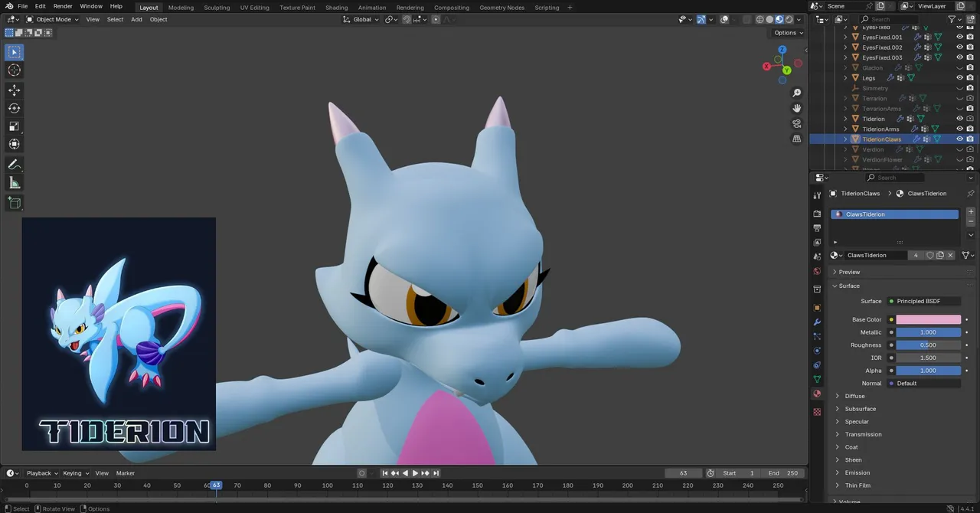980x513 pixels.
Task: Switch perspective/orthographic grid icon
Action: click(797, 139)
